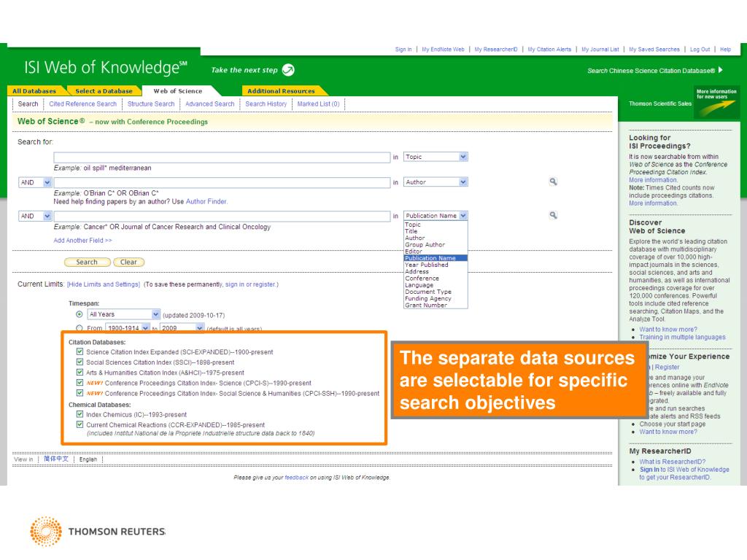Switch language to 简体中文
The image size is (747, 560).
coord(55,459)
